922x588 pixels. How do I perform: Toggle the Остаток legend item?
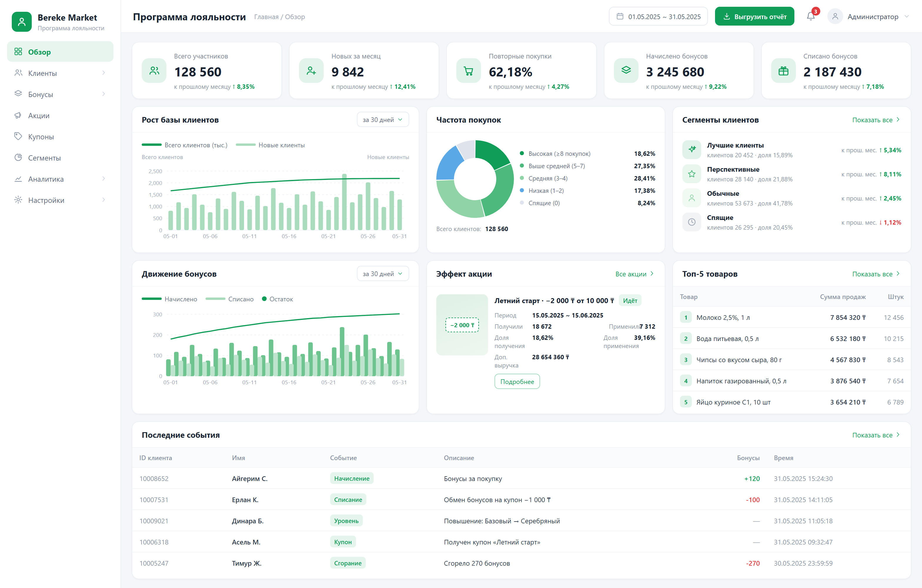277,299
